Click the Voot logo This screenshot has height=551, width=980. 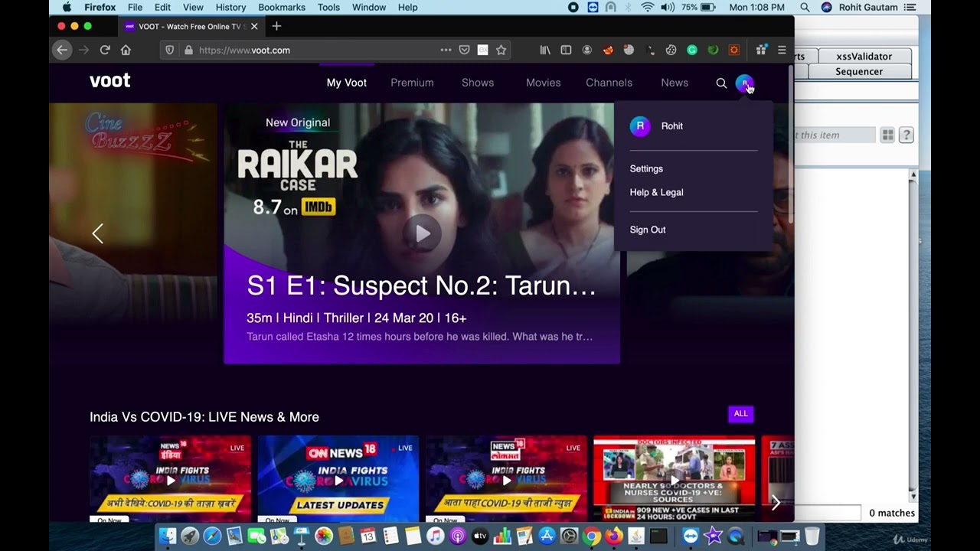click(x=109, y=81)
